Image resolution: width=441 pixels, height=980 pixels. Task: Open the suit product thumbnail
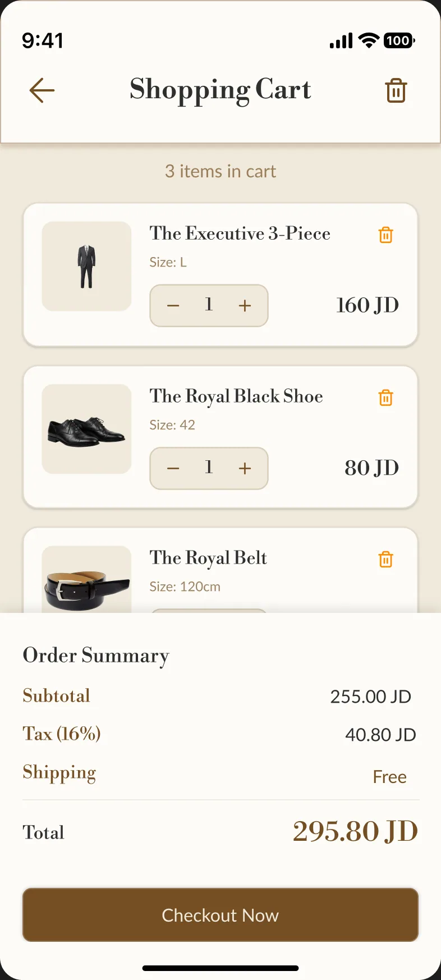click(86, 266)
